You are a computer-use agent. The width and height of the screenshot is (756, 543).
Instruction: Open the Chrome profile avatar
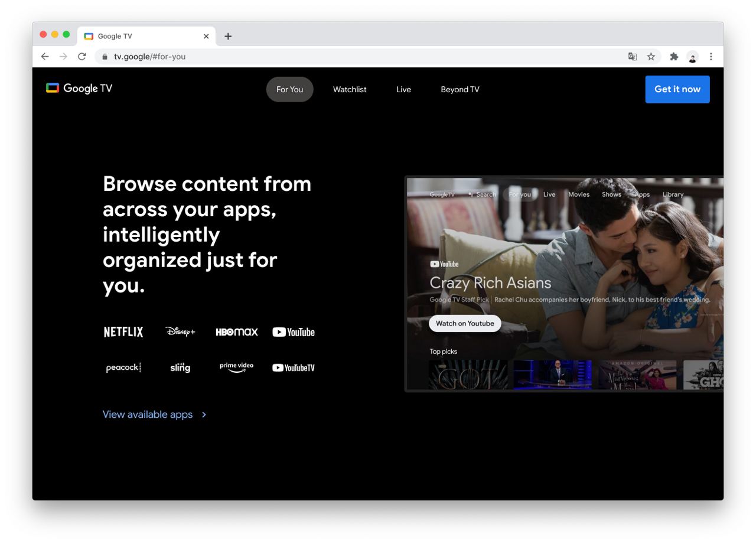[693, 57]
